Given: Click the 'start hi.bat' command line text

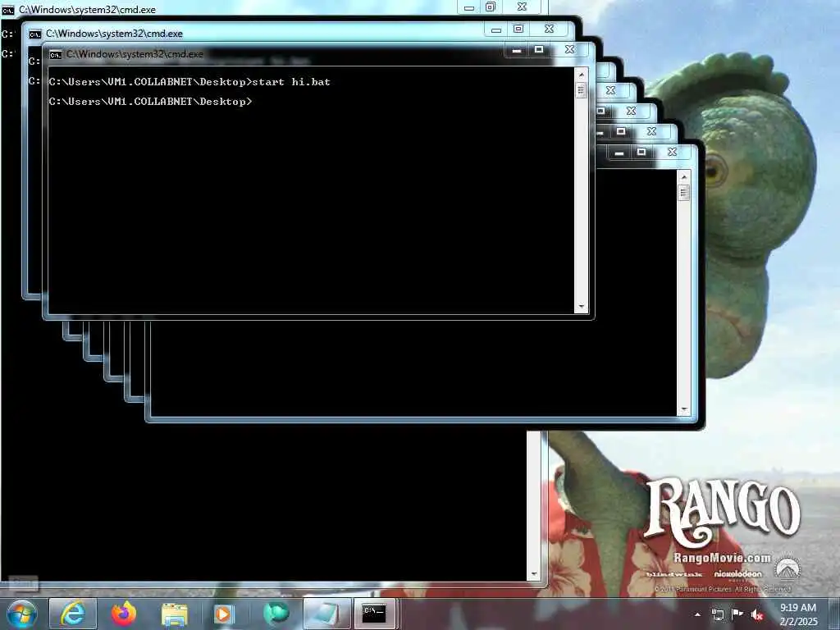Looking at the screenshot, I should (291, 82).
